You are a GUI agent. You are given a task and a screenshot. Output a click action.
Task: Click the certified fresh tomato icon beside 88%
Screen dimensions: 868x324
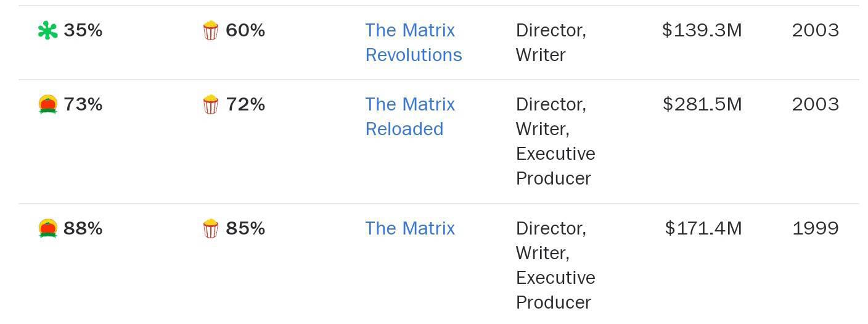point(47,229)
